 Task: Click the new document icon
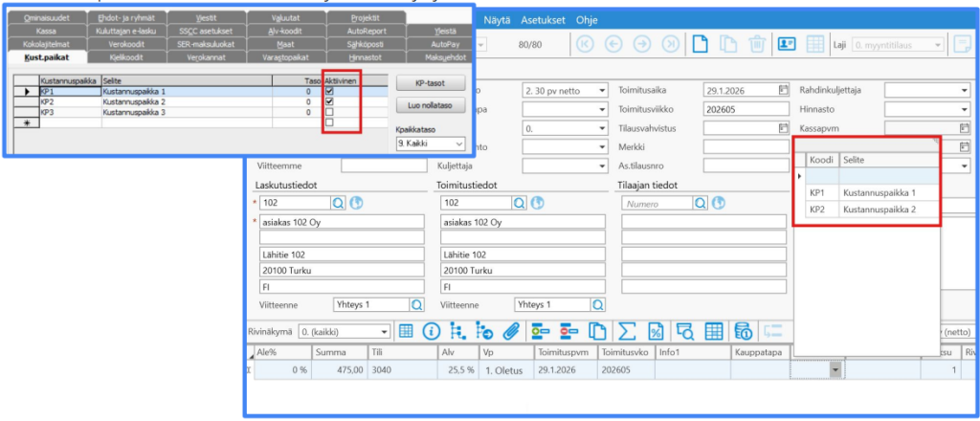701,44
